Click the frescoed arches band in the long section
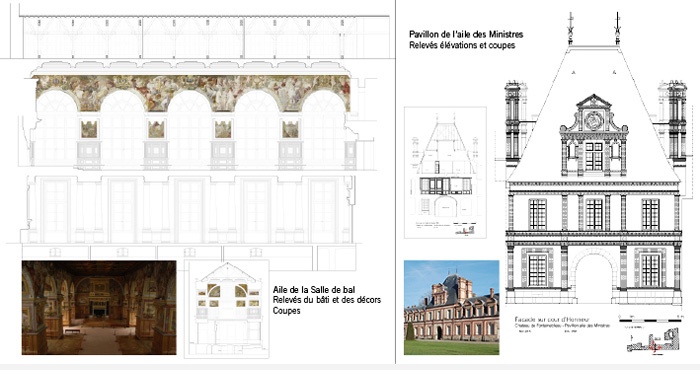 click(192, 93)
